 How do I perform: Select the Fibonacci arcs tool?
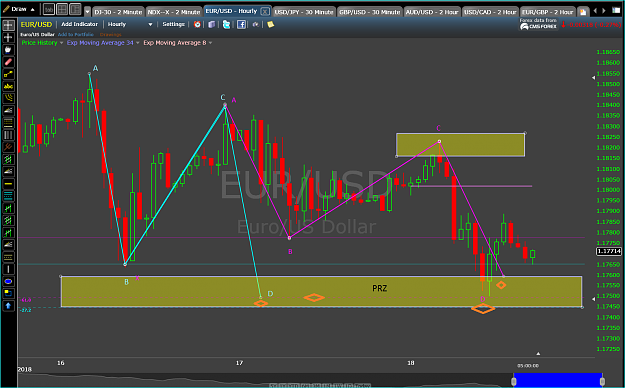pos(8,98)
